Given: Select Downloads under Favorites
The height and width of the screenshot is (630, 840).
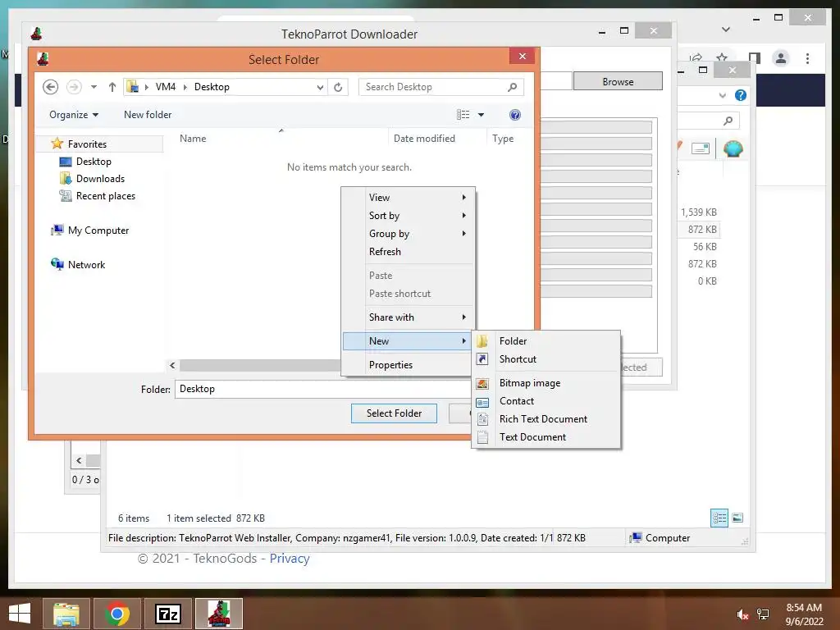Looking at the screenshot, I should 100,178.
